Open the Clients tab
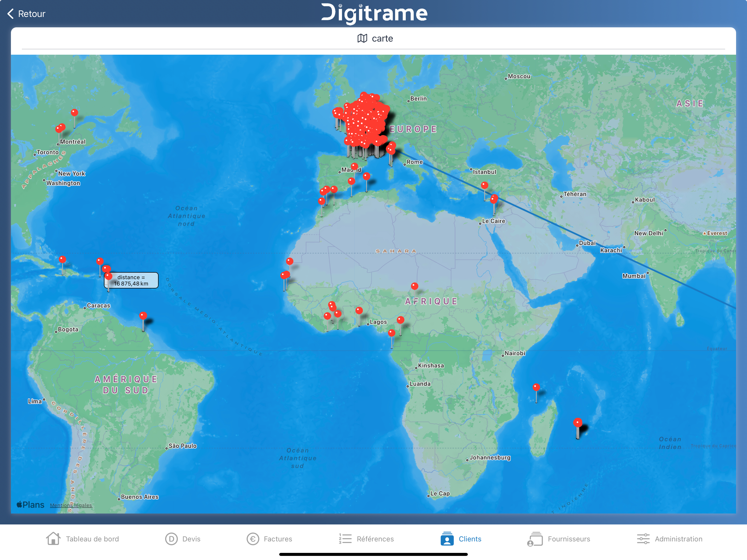This screenshot has height=560, width=747. coord(461,539)
